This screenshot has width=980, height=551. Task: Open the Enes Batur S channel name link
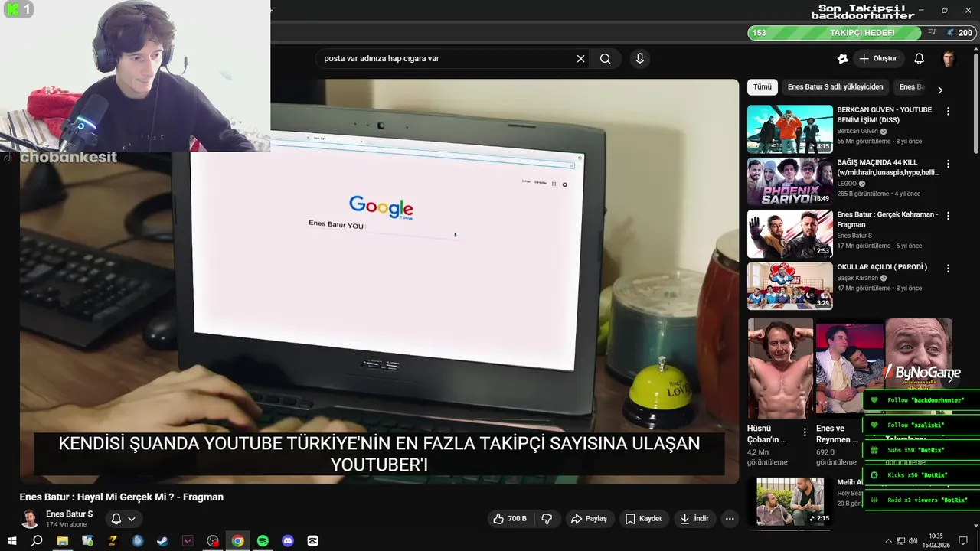pyautogui.click(x=69, y=514)
